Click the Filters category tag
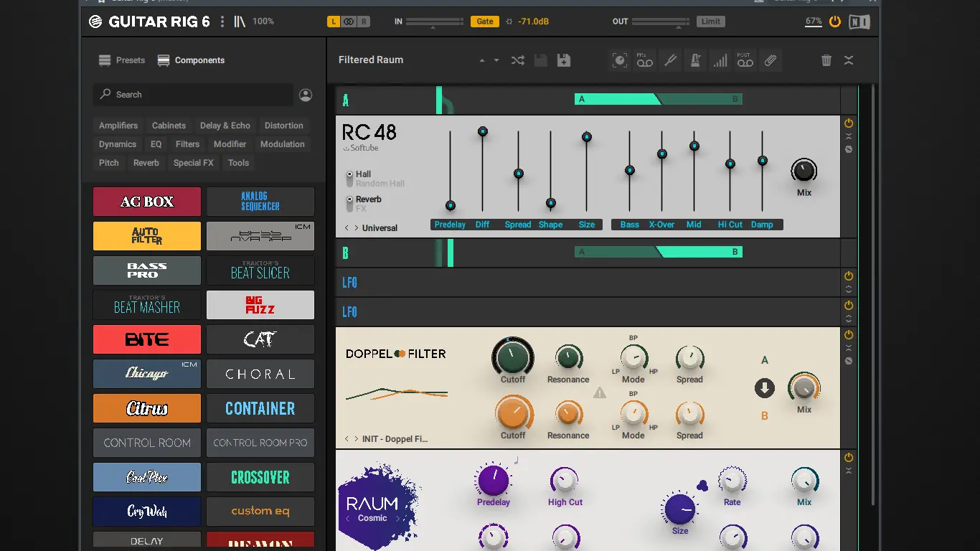980x551 pixels. [188, 144]
